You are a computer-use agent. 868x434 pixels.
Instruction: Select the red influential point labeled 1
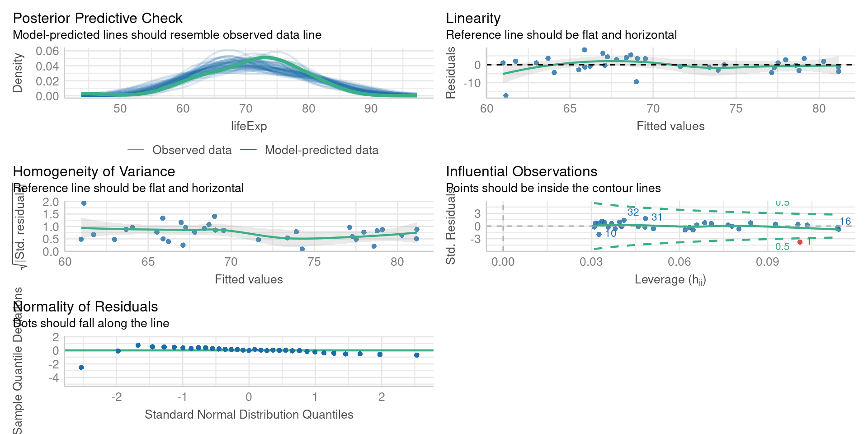[800, 242]
